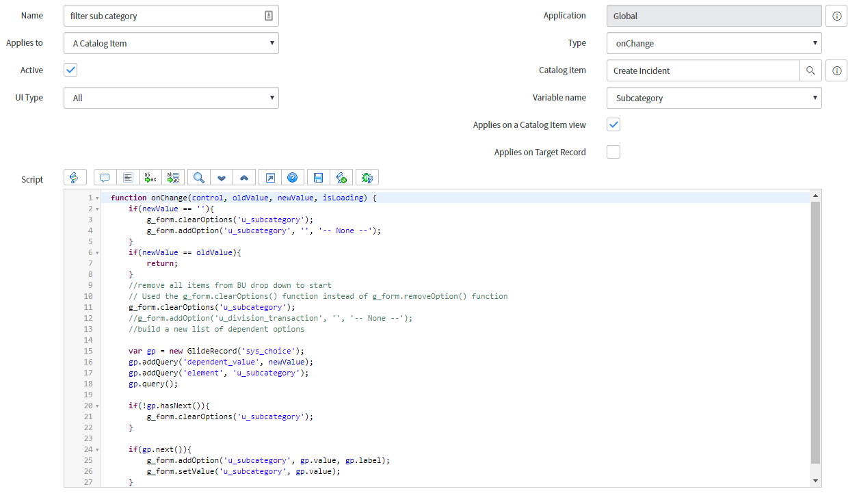
Task: Expand the Variable name dropdown
Action: pos(713,98)
